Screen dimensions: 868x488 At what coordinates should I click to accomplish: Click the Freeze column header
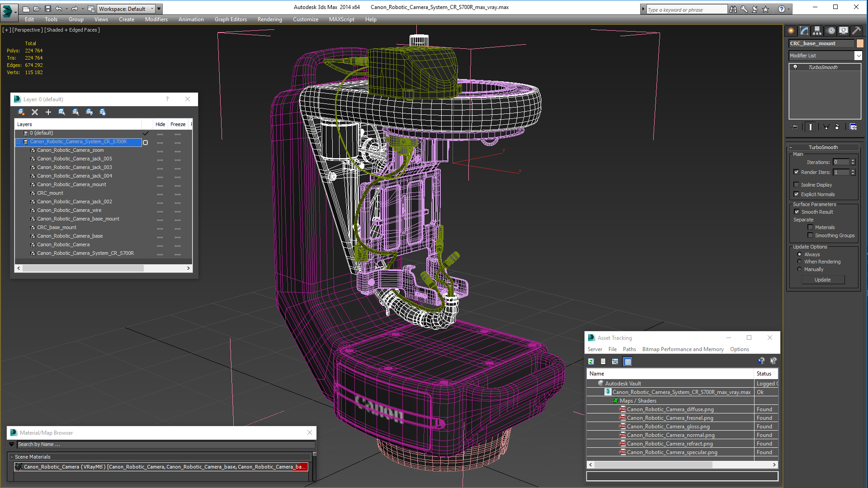click(x=178, y=124)
